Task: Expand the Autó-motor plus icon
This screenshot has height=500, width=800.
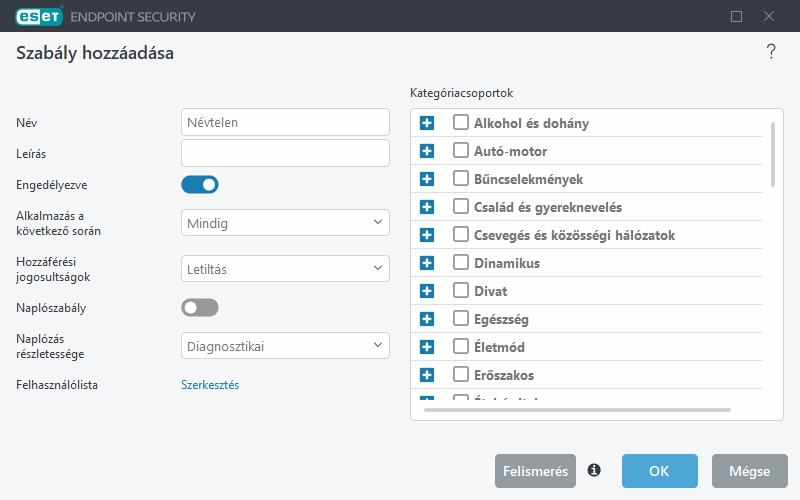Action: click(x=427, y=151)
